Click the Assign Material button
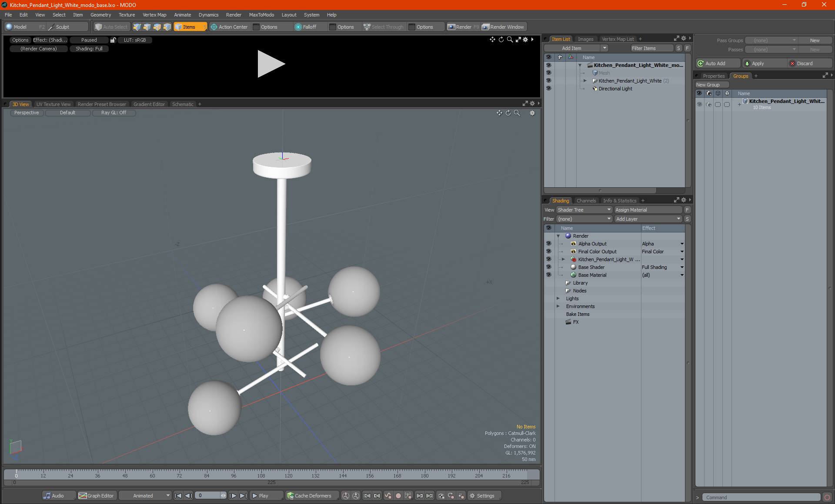 pyautogui.click(x=648, y=210)
